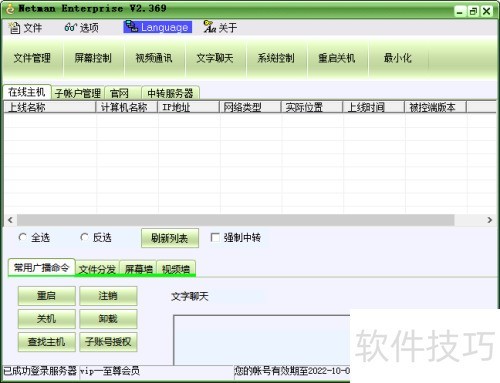500x383 pixels.
Task: Click the host list left scroll arrow
Action: (10, 220)
